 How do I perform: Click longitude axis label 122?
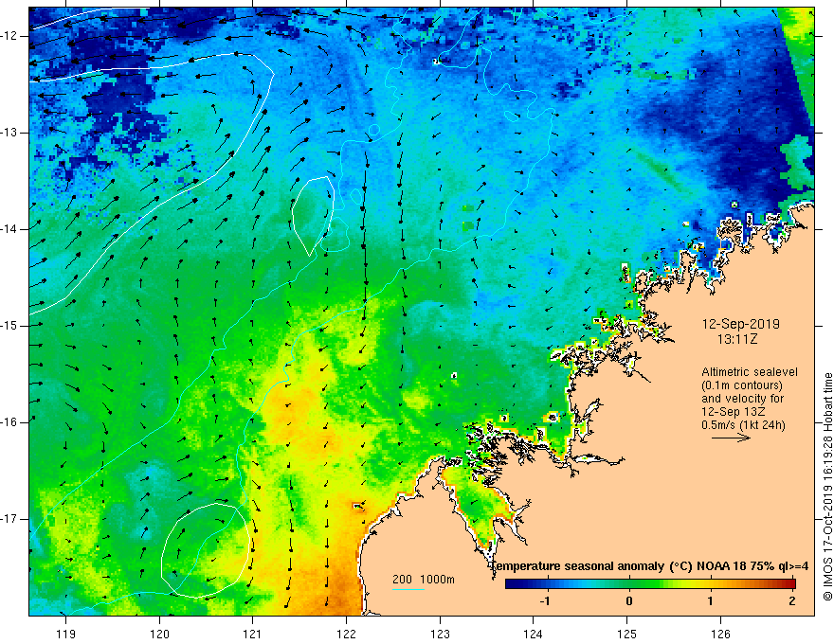pos(346,634)
